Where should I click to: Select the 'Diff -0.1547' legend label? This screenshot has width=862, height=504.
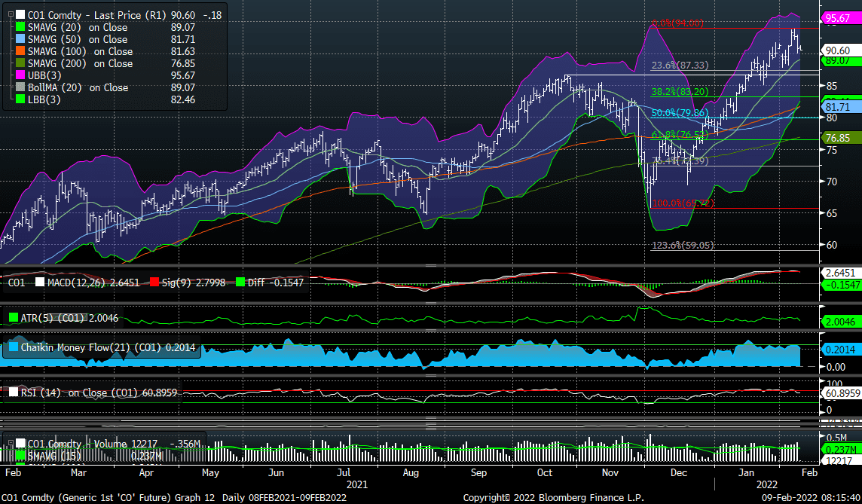coord(276,283)
